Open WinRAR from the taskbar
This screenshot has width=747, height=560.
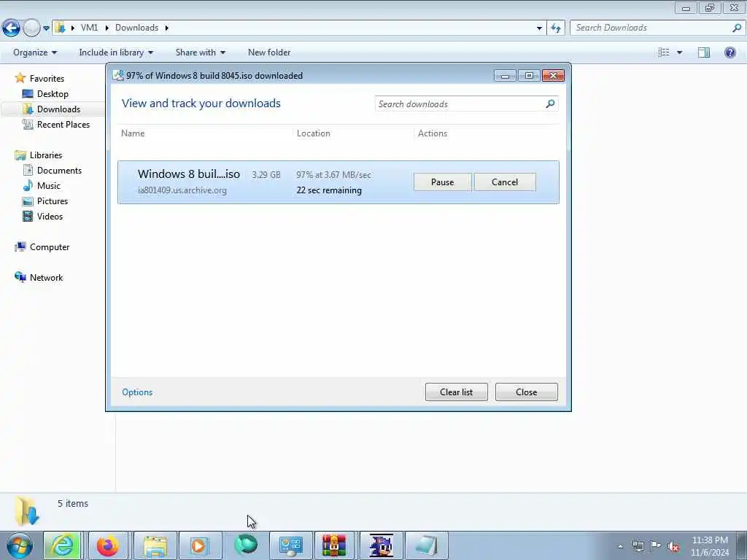334,545
